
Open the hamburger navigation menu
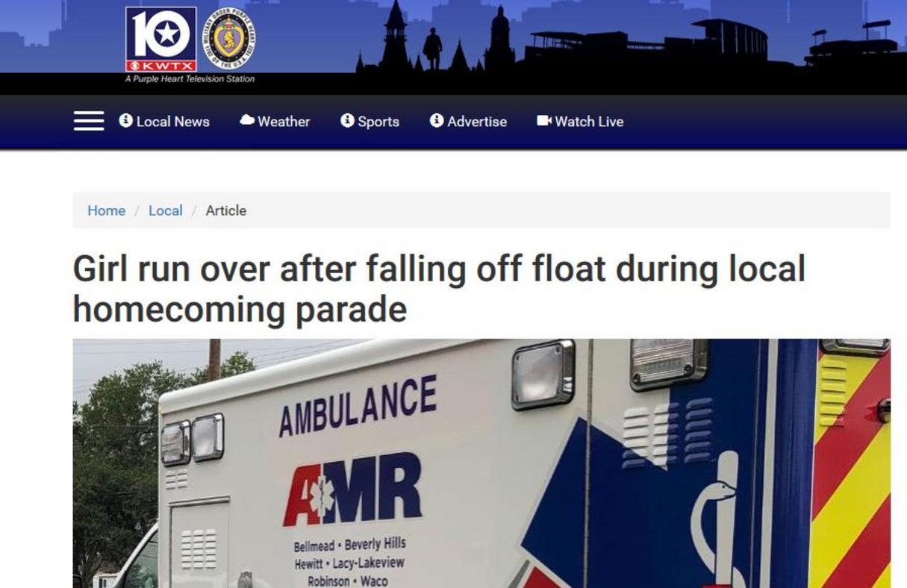click(x=89, y=121)
